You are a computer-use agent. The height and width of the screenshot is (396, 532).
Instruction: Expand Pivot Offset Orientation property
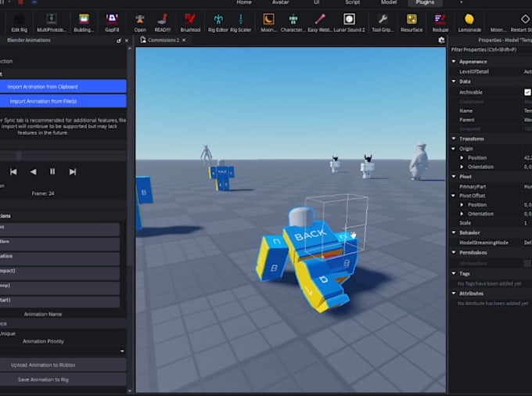click(462, 214)
